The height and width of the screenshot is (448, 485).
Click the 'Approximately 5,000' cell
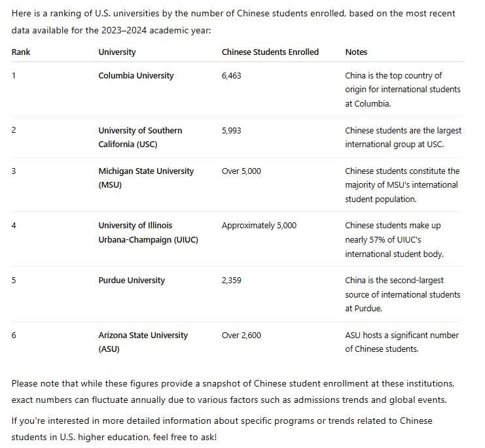[x=259, y=226]
